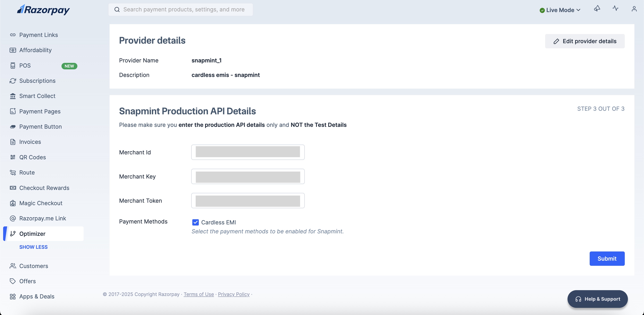The image size is (644, 315).
Task: Open the Terms of Use link
Action: (x=199, y=294)
